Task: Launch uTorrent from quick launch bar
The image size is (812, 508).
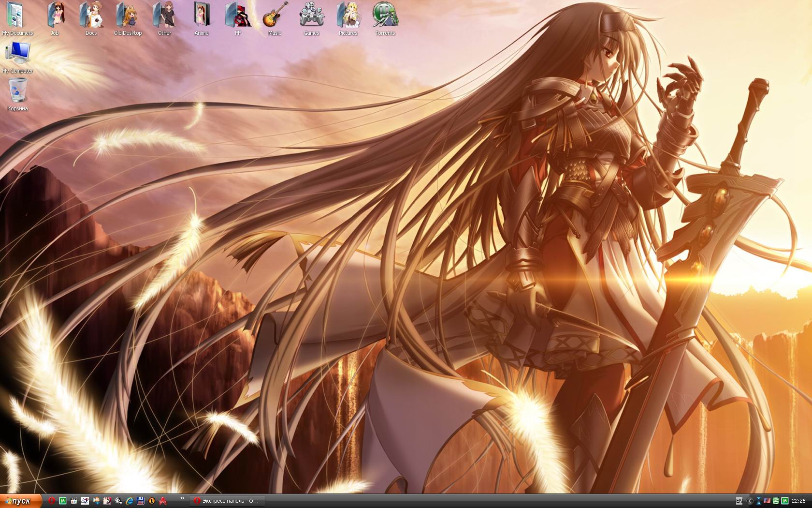Action: click(x=63, y=501)
